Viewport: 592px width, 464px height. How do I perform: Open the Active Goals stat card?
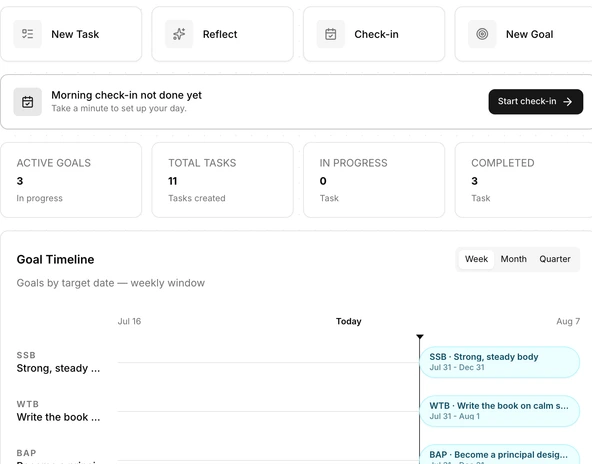tap(71, 180)
